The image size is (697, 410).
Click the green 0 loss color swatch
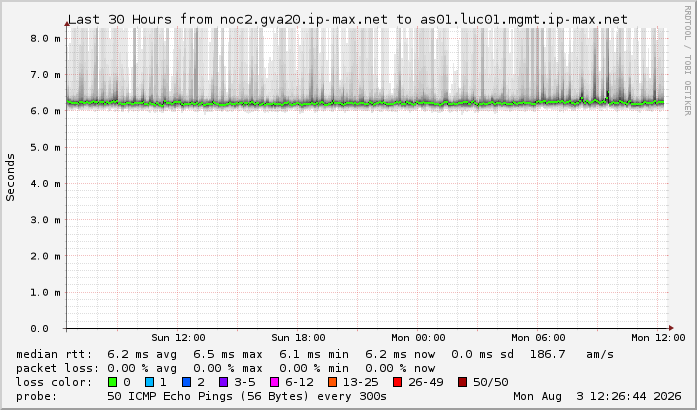[112, 382]
